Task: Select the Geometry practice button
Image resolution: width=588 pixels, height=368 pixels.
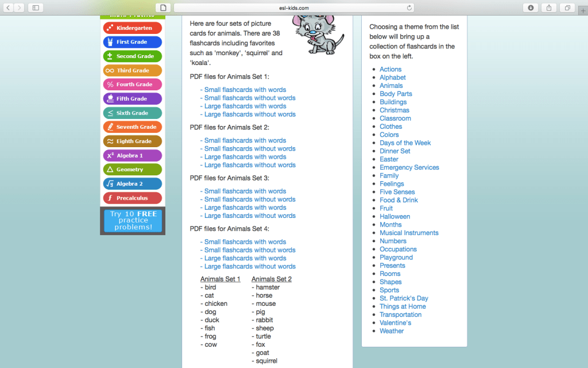Action: pyautogui.click(x=133, y=170)
